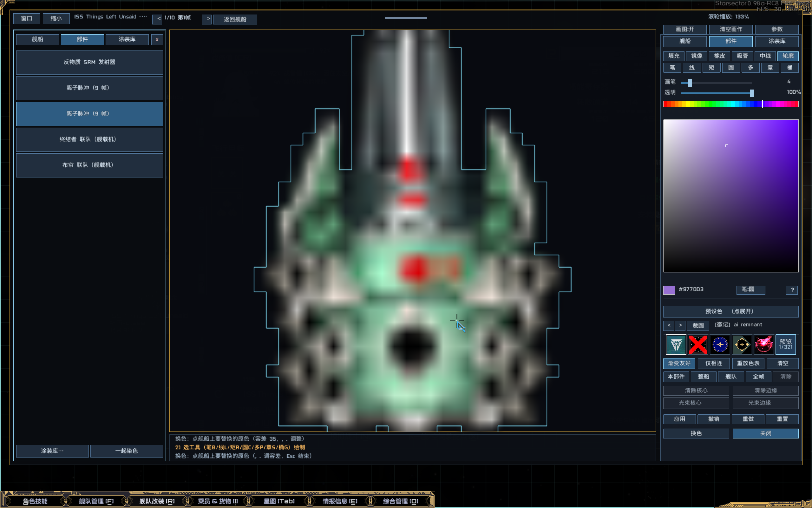812x508 pixels.
Task: Toggle the 镜像 mirror option
Action: (x=697, y=56)
